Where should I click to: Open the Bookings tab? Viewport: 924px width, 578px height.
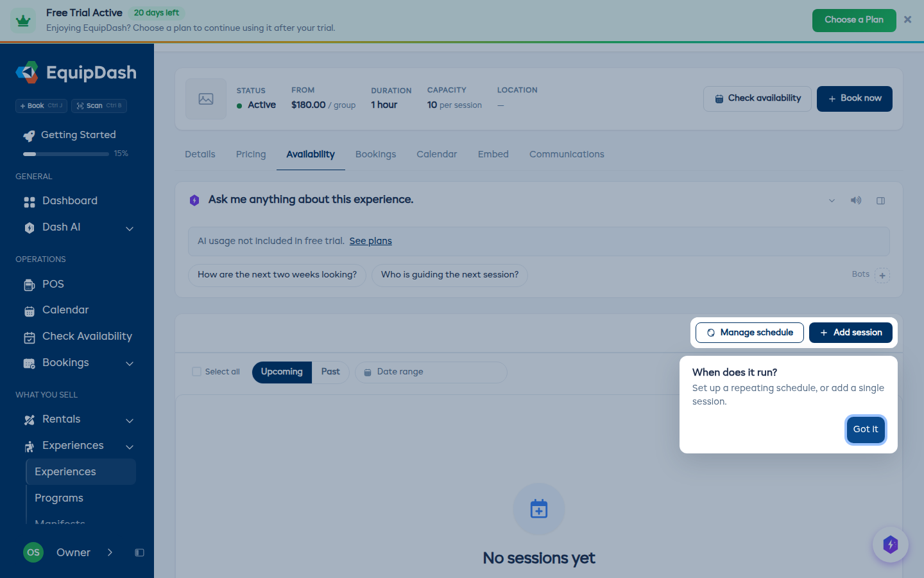(x=375, y=154)
